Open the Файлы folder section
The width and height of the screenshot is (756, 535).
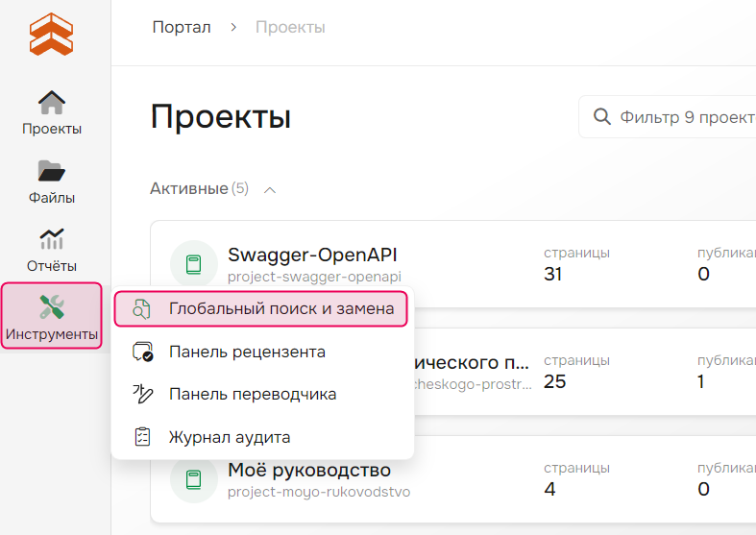tap(52, 182)
